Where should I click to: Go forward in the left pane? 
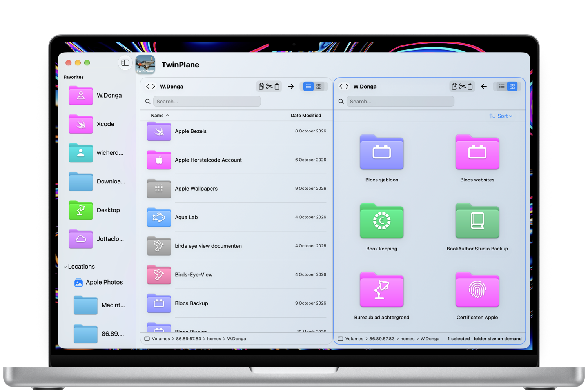click(x=154, y=87)
